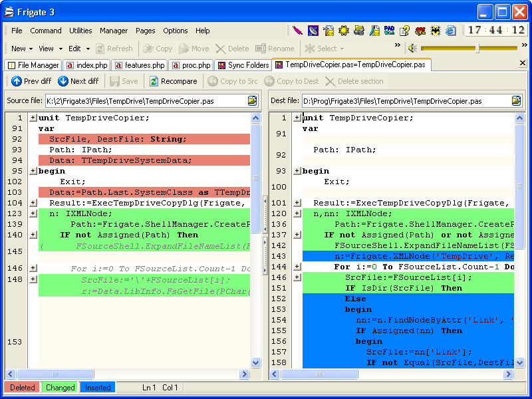
Task: Show hidden toolbar buttons chevron beside Select
Action: [x=397, y=45]
